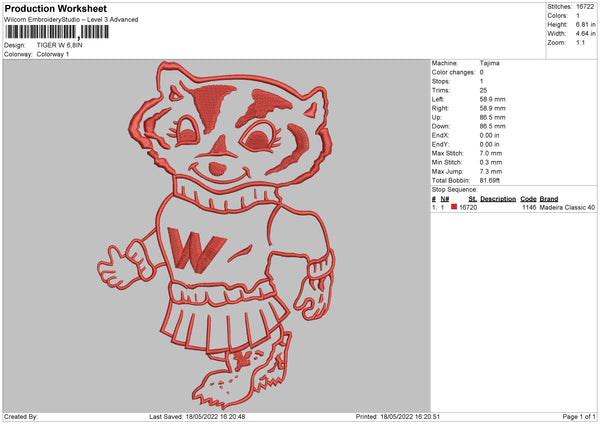This screenshot has height=424, width=600.
Task: Click the 'Up:' label
Action: pyautogui.click(x=437, y=117)
